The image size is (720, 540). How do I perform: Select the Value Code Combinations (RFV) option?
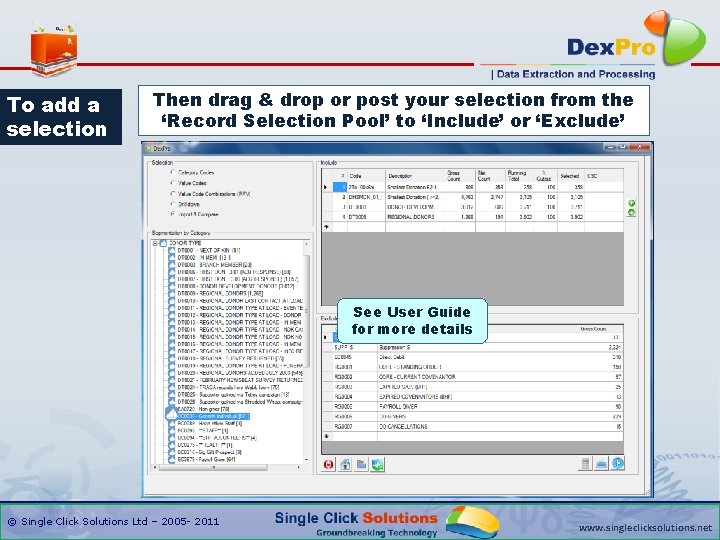coord(173,193)
